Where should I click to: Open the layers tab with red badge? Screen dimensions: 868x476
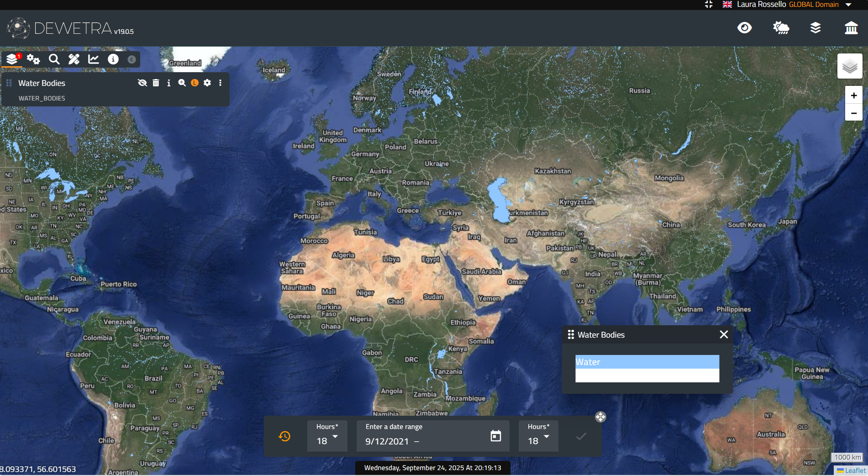pyautogui.click(x=12, y=59)
